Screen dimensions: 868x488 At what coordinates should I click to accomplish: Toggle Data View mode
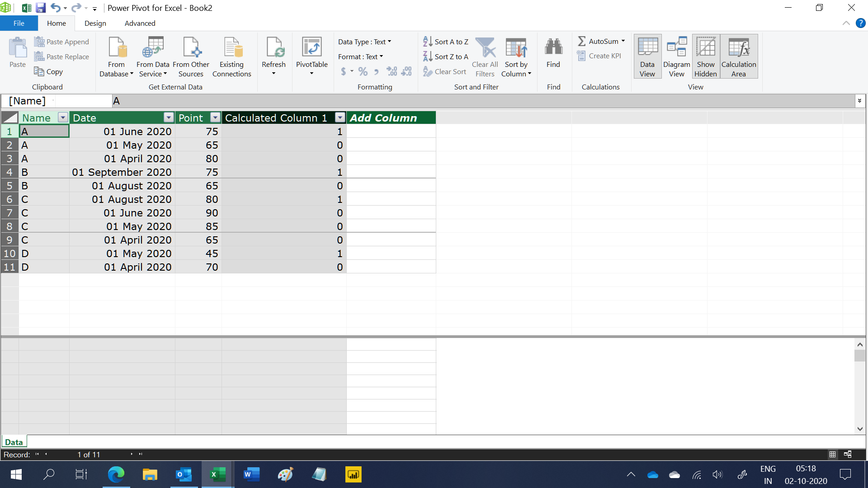[647, 57]
